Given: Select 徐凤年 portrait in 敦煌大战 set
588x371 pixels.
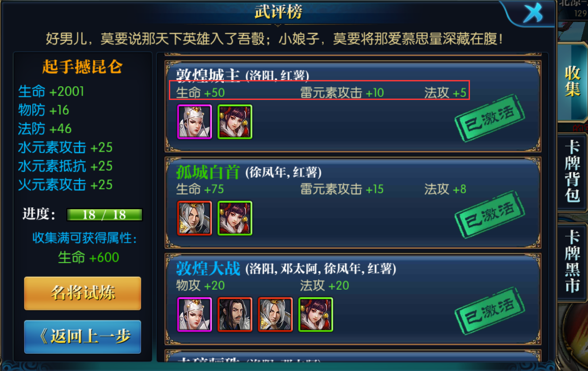Looking at the screenshot, I should click(275, 314).
